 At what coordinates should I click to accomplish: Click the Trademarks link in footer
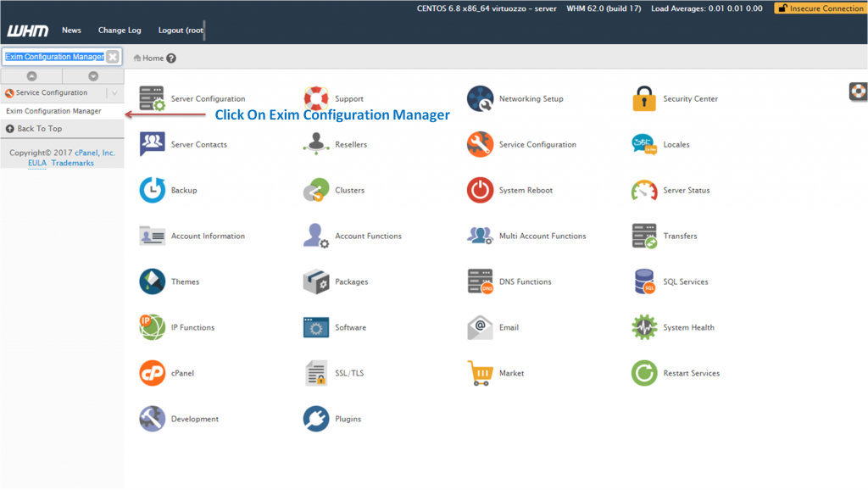click(72, 163)
